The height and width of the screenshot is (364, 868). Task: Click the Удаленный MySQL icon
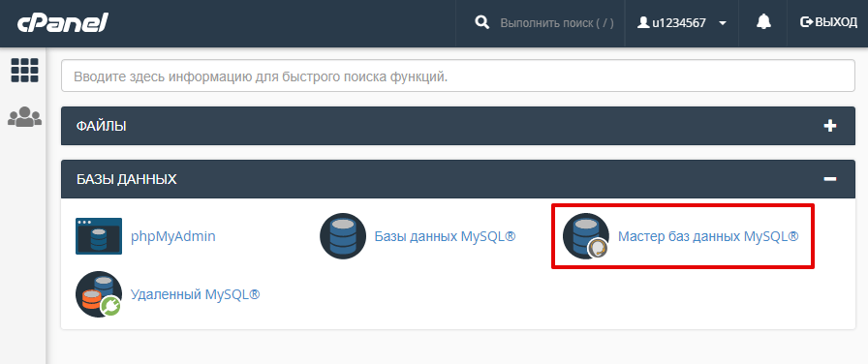(x=99, y=294)
